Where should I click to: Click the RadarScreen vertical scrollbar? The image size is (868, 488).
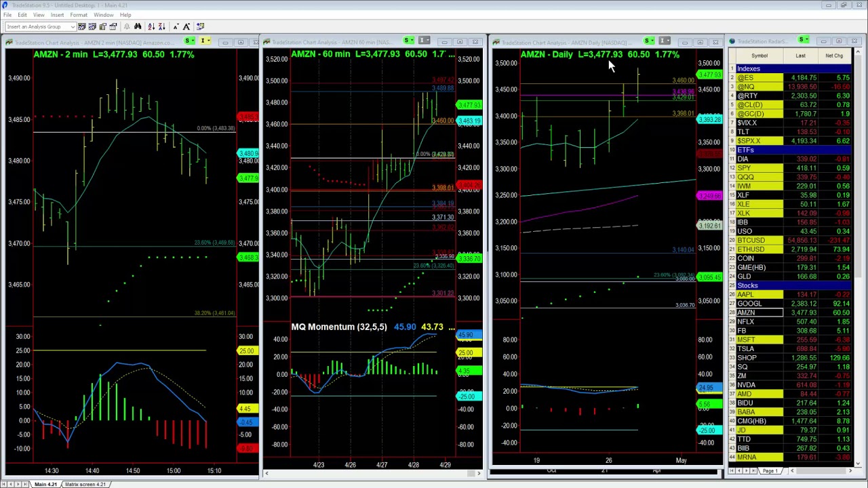coord(858,258)
